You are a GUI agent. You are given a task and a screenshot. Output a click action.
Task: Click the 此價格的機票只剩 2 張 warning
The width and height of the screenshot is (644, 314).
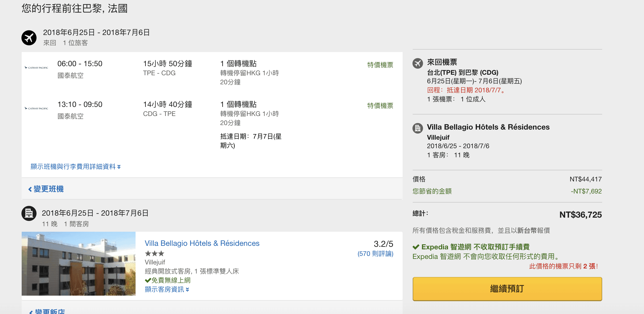(x=563, y=266)
